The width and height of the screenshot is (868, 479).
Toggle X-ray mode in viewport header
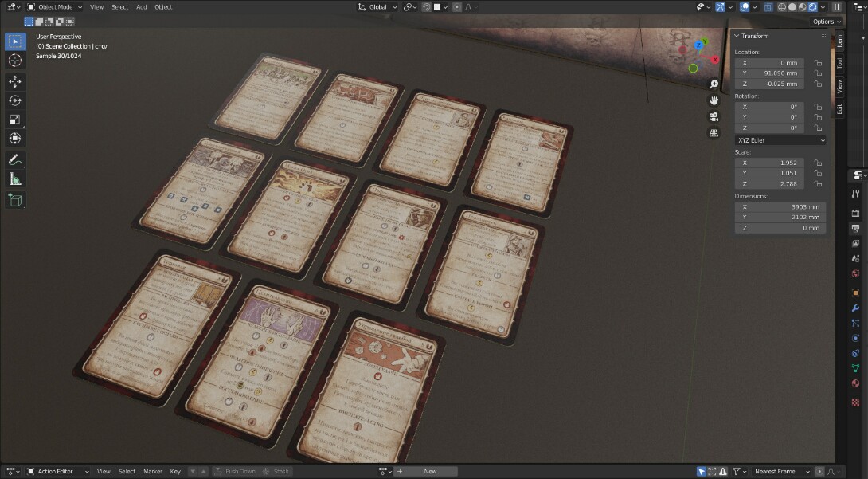click(768, 7)
